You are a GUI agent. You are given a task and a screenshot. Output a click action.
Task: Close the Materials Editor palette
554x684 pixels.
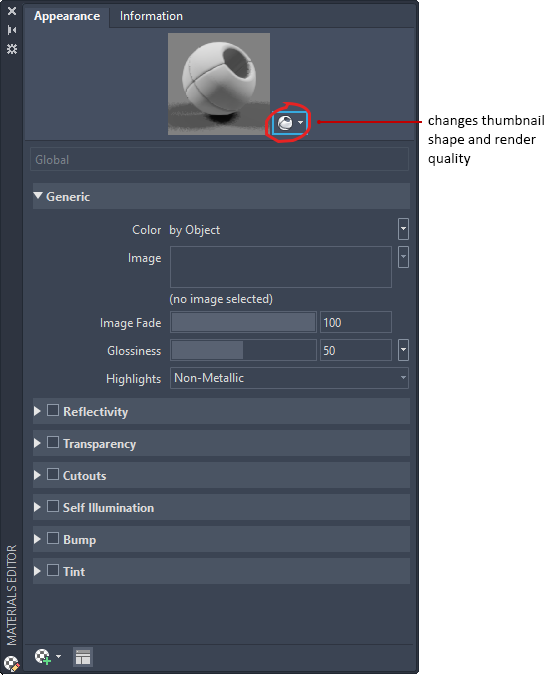[x=12, y=11]
